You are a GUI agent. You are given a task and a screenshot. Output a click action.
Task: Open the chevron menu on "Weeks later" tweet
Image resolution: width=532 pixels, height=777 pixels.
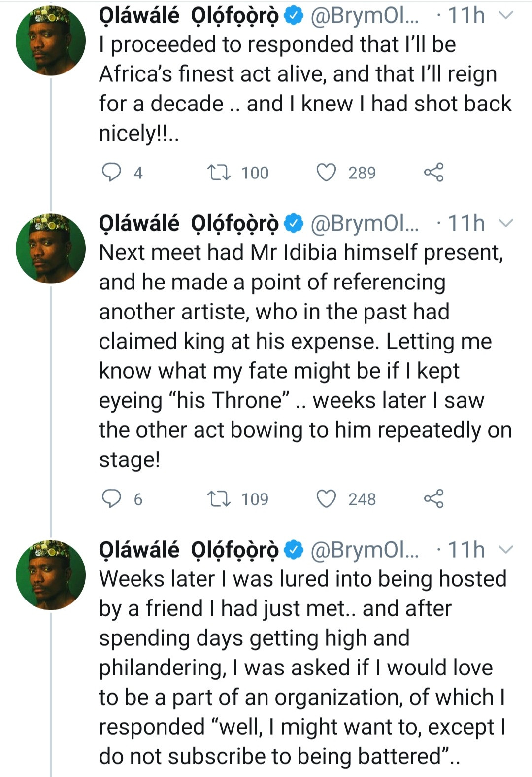point(506,550)
